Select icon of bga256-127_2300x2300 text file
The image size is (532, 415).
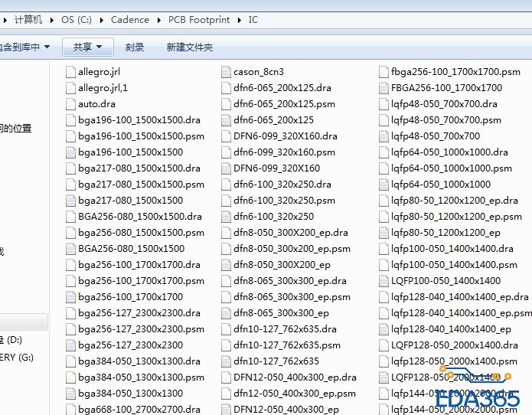(70, 345)
